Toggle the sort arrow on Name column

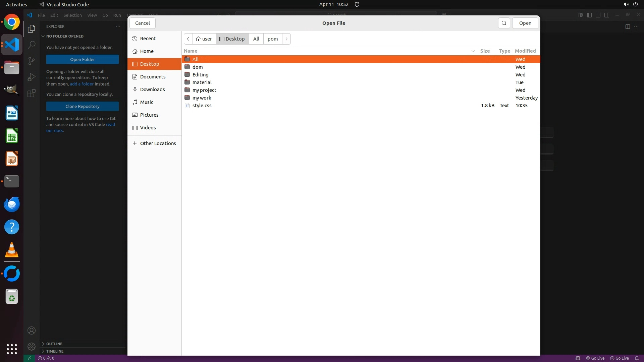click(473, 51)
